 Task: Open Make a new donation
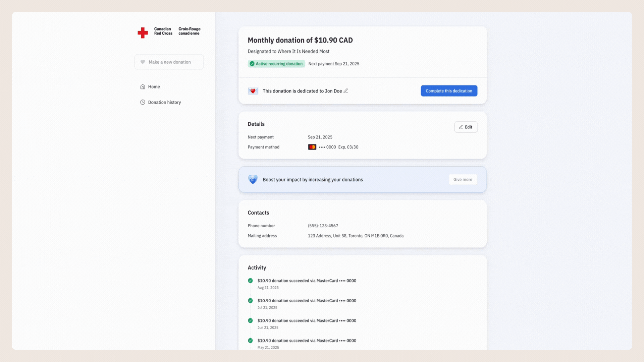click(x=169, y=62)
